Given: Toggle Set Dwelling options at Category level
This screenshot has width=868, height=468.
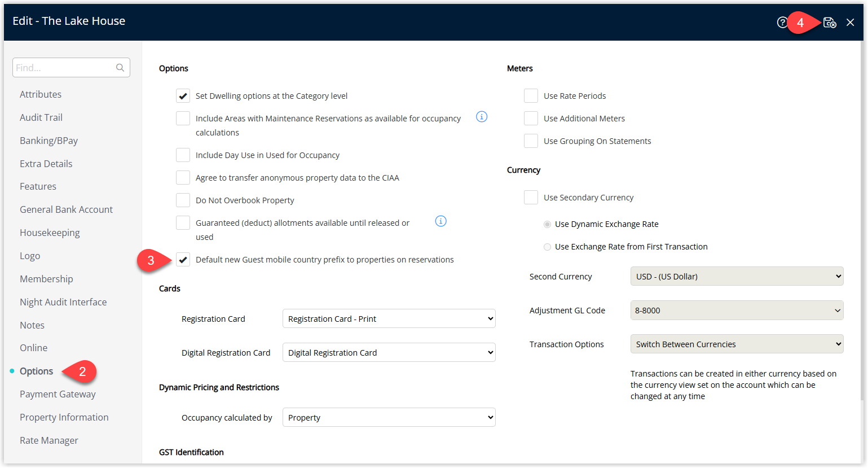Looking at the screenshot, I should coord(183,96).
